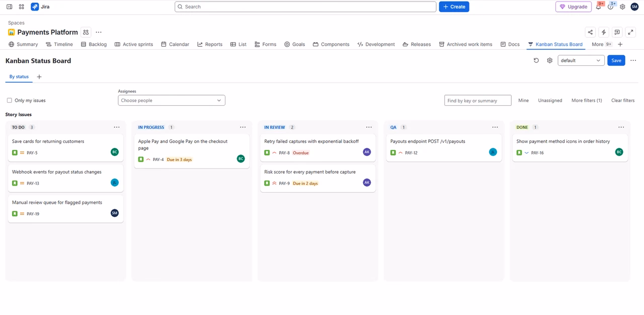Image resolution: width=644 pixels, height=315 pixels.
Task: Click the Overdue label on PAY-8
Action: 301,153
